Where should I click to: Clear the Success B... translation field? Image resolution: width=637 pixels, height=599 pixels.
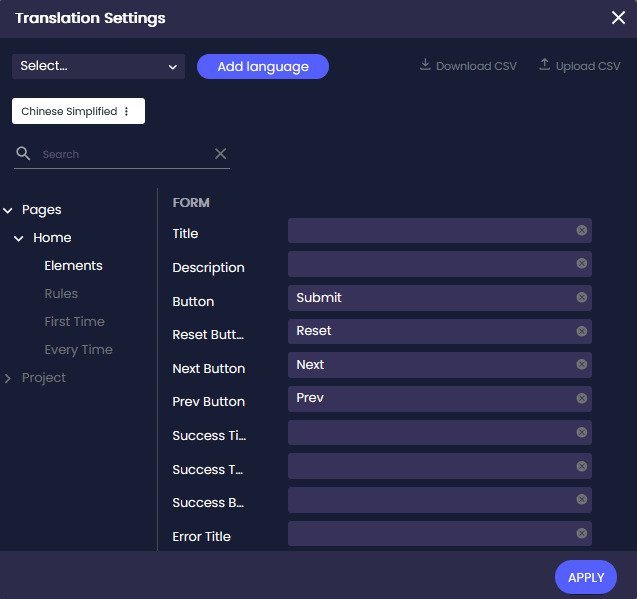(581, 499)
